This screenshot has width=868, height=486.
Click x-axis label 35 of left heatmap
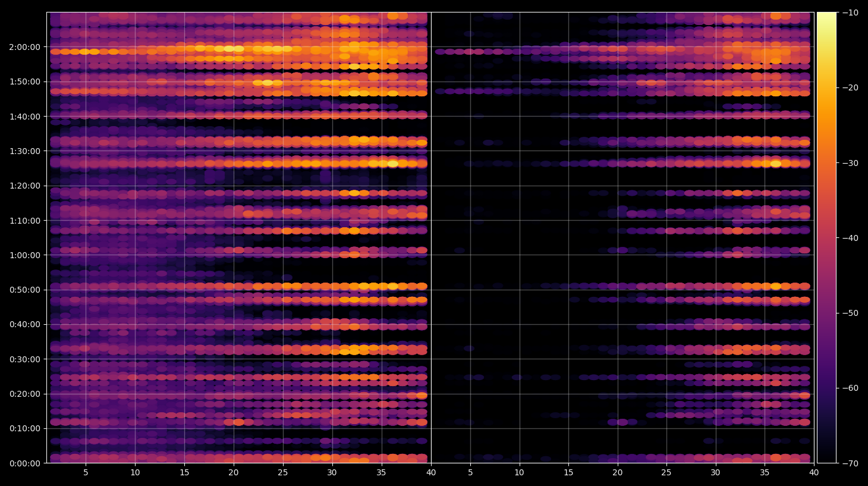click(381, 473)
